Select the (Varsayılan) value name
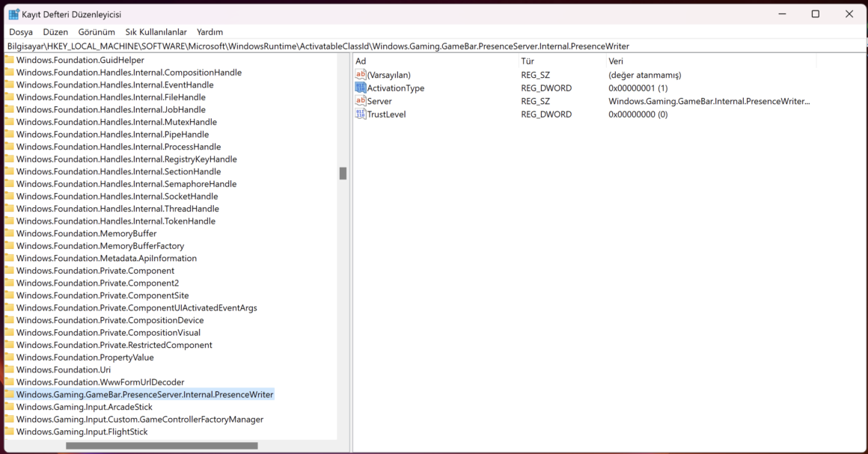Image resolution: width=868 pixels, height=454 pixels. [x=388, y=75]
